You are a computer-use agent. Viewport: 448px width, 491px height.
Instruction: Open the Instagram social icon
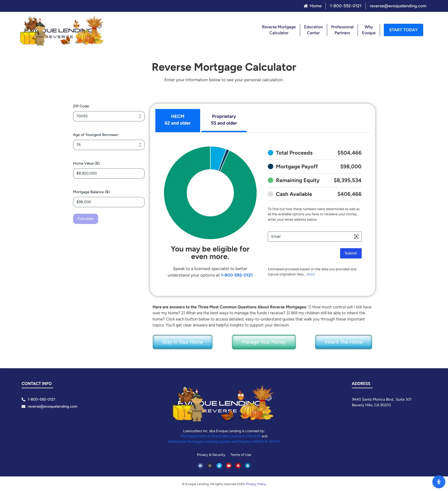coord(210,466)
